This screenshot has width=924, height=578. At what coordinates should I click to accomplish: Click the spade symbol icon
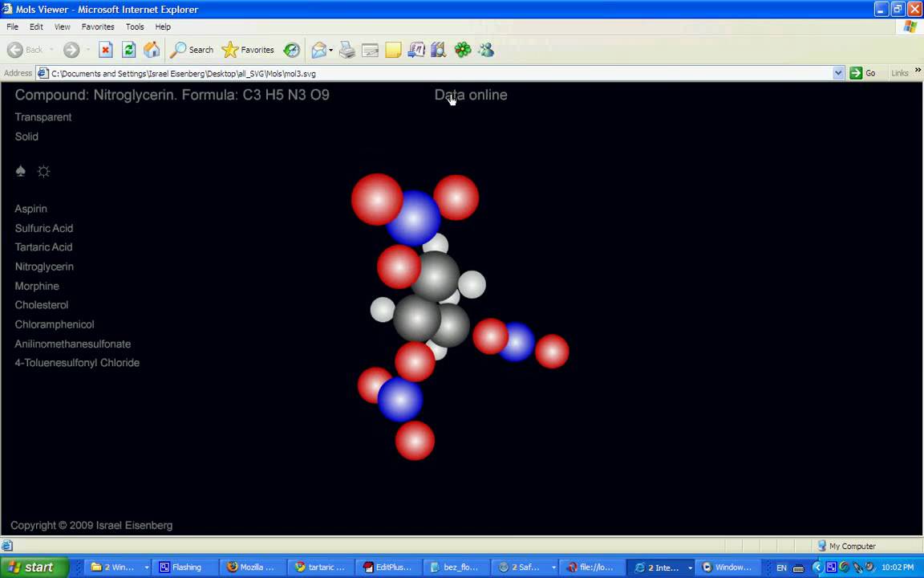[21, 171]
